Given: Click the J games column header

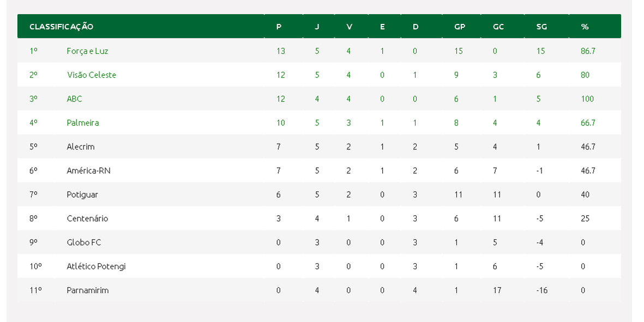Looking at the screenshot, I should 317,27.
